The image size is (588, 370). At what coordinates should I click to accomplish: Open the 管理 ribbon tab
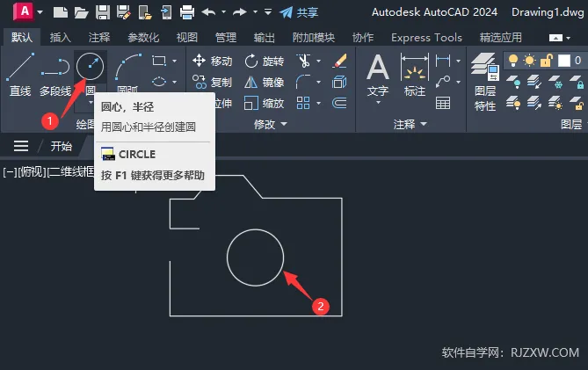[x=226, y=38]
